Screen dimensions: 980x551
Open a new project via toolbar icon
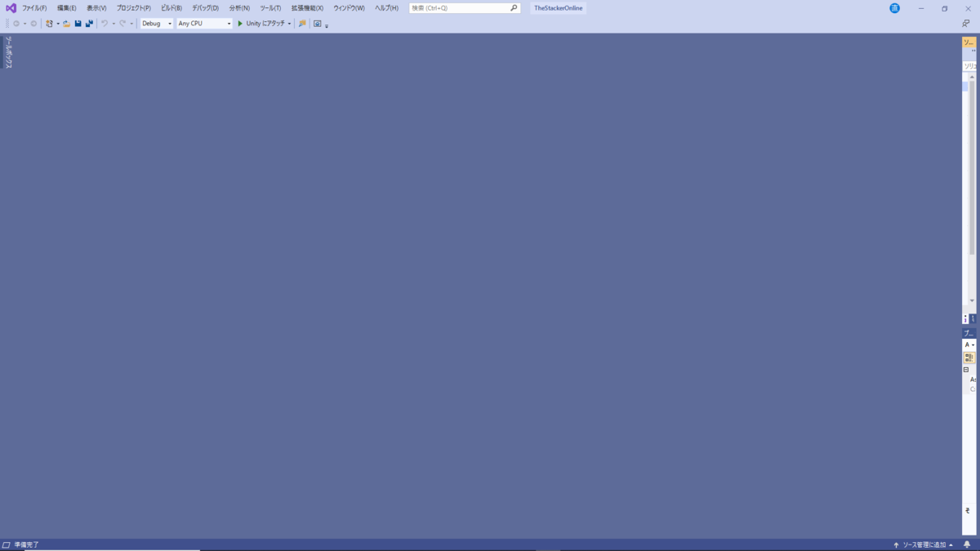pyautogui.click(x=48, y=24)
